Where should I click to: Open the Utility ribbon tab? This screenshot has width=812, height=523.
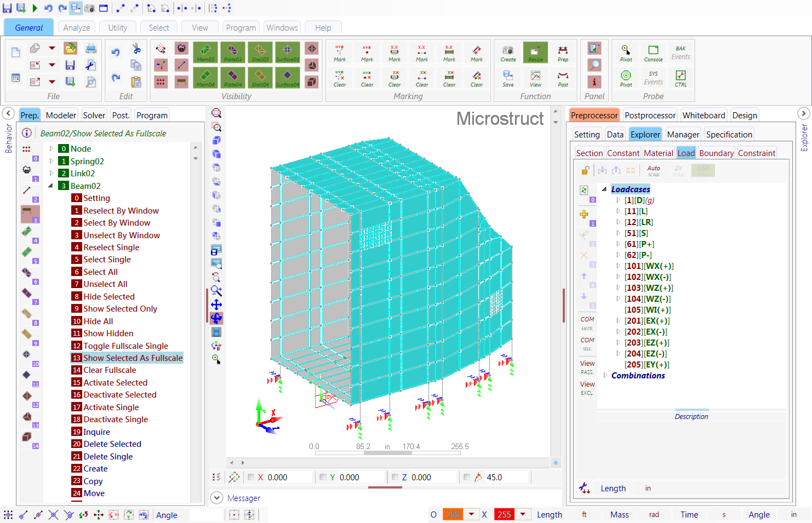118,27
